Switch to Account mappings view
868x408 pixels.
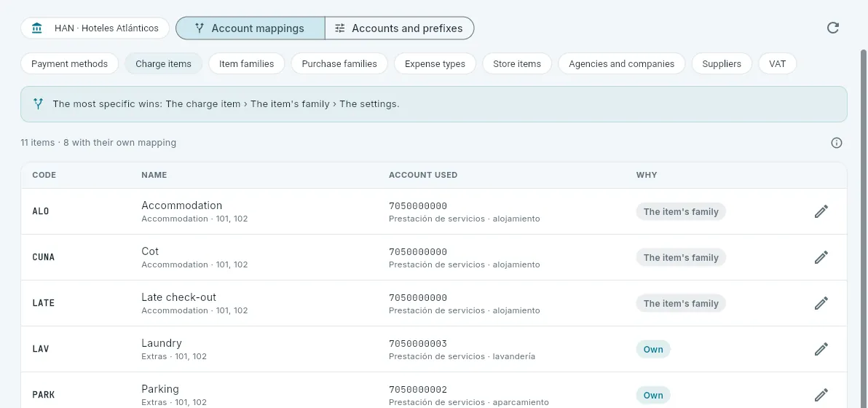coord(250,28)
